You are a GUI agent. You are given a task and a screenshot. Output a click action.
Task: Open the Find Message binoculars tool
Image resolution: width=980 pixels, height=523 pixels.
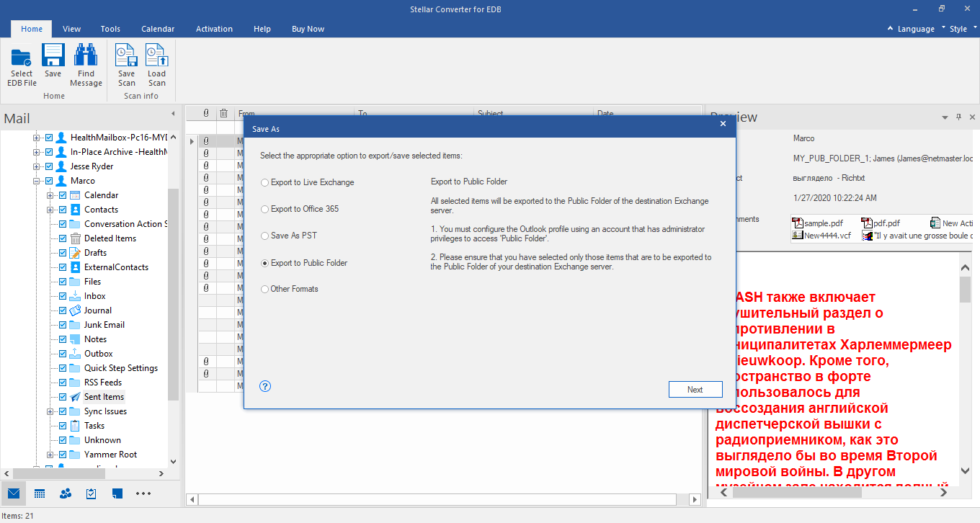(86, 55)
